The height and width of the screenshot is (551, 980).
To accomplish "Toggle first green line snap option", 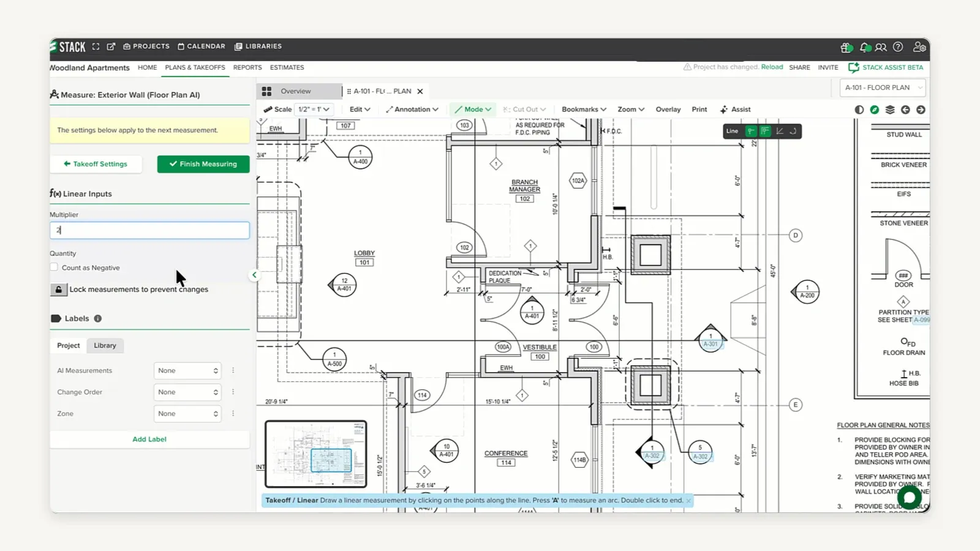I will 751,131.
